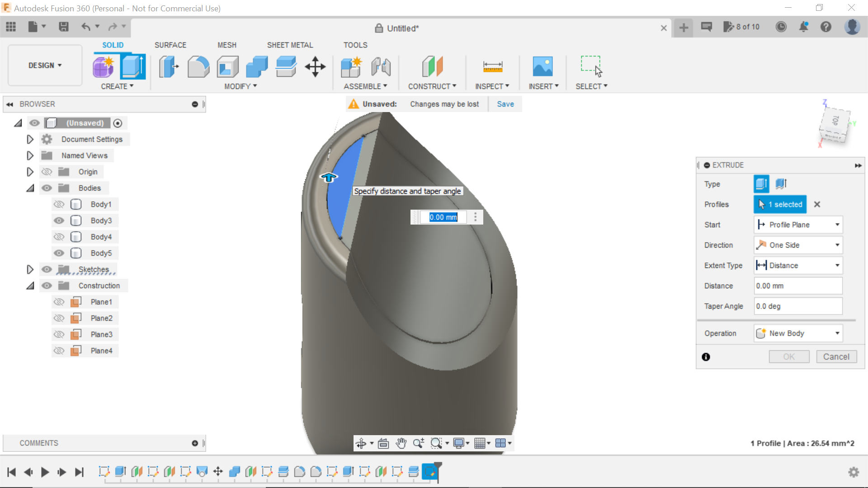Image resolution: width=868 pixels, height=488 pixels.
Task: Expand the Named Views node
Action: (x=30, y=155)
